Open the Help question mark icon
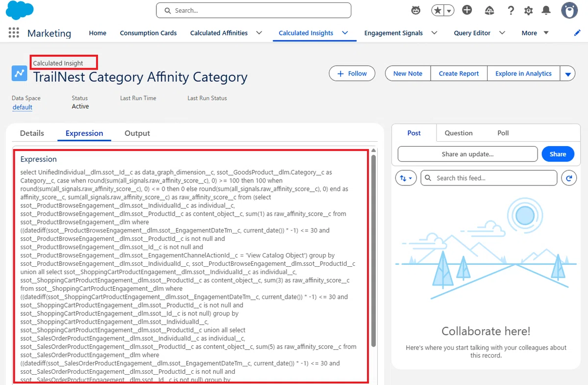Image resolution: width=588 pixels, height=385 pixels. 511,10
